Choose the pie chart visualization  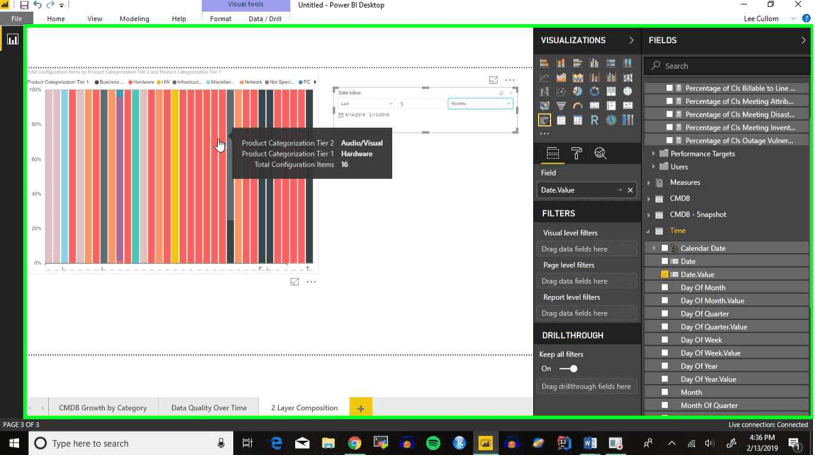pos(578,92)
